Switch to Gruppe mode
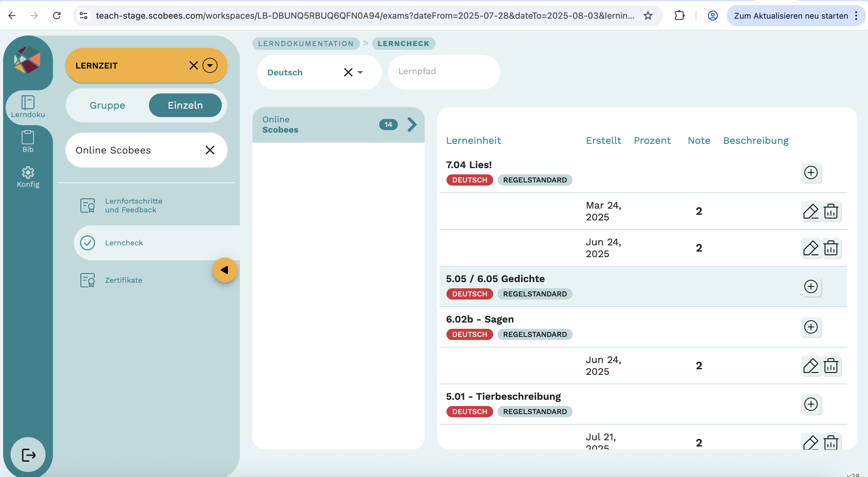 click(107, 105)
